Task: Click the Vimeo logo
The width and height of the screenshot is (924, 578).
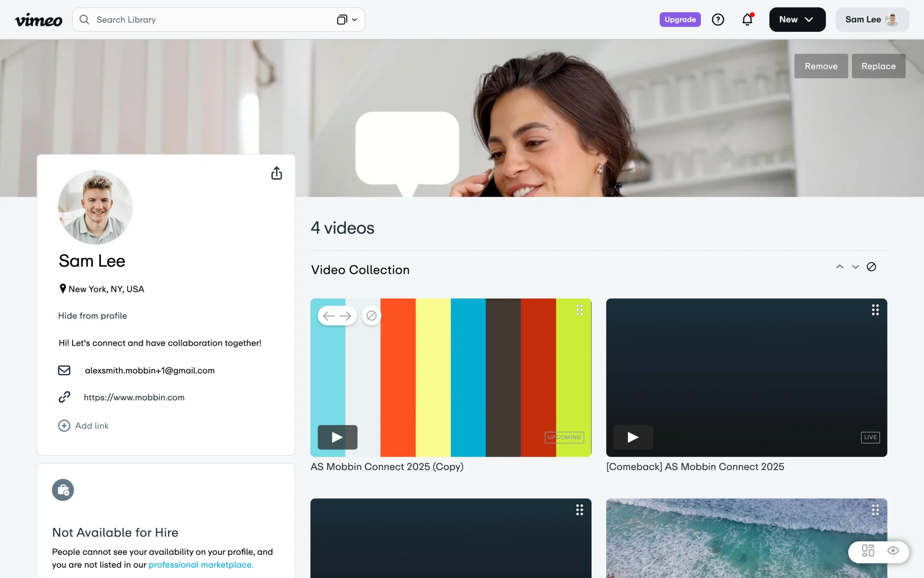Action: point(38,20)
